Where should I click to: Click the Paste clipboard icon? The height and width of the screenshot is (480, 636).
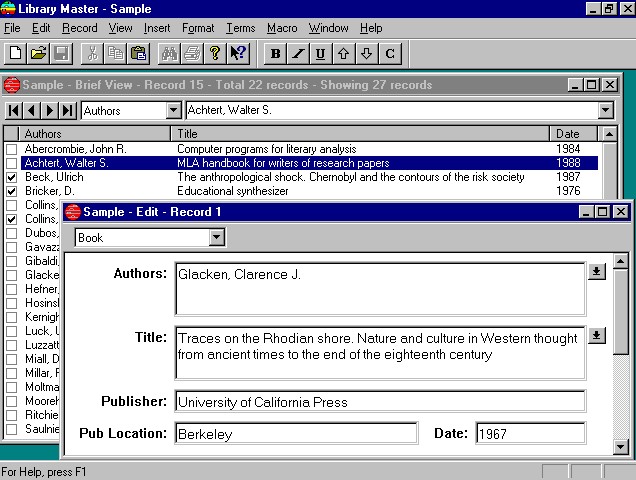[x=138, y=54]
